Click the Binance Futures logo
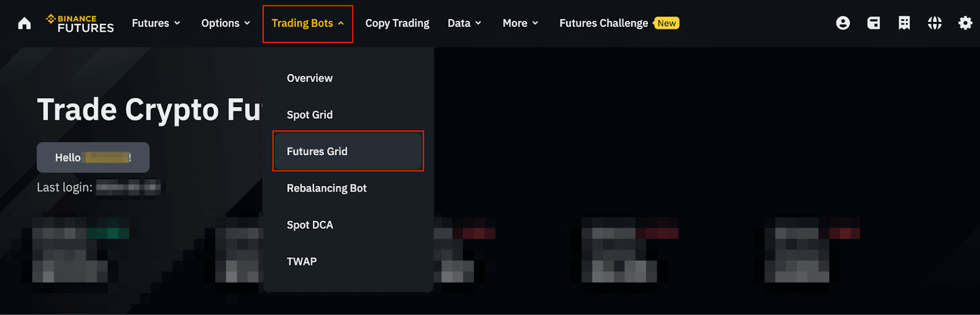Viewport: 980px width, 315px height. [80, 23]
